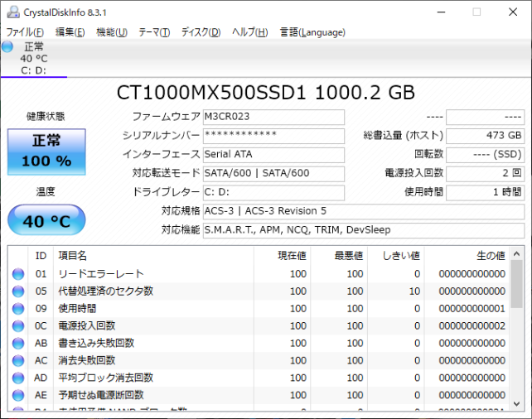Image resolution: width=532 pixels, height=419 pixels.
Task: Click the status orb for row 05 代替処理済のセクタ数
Action: tap(18, 291)
